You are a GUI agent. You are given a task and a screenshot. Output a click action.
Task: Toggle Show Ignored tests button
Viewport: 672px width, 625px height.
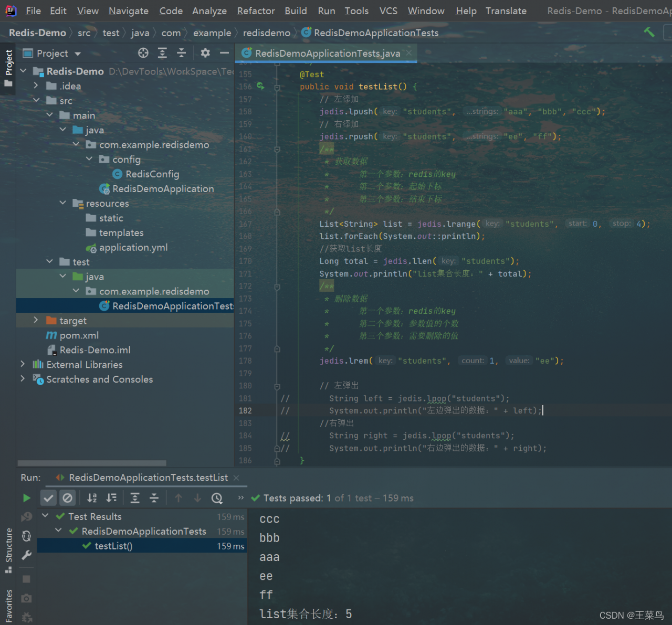(x=68, y=498)
